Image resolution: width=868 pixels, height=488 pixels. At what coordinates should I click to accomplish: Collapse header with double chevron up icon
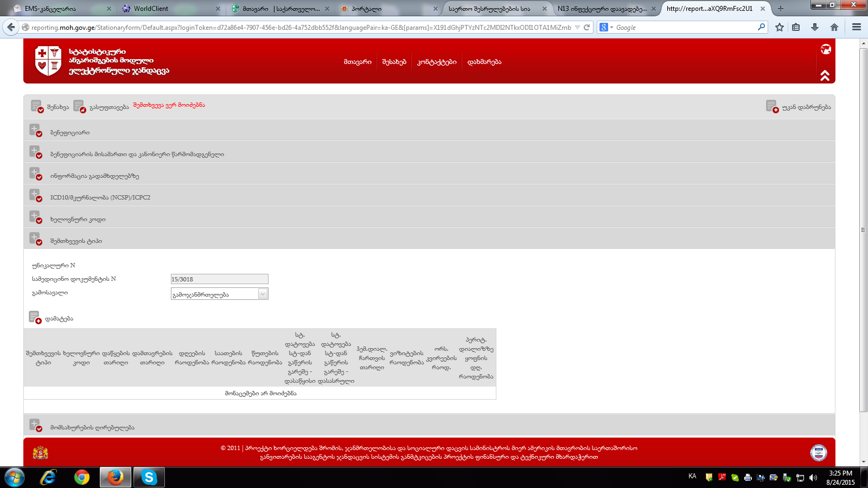coord(825,76)
